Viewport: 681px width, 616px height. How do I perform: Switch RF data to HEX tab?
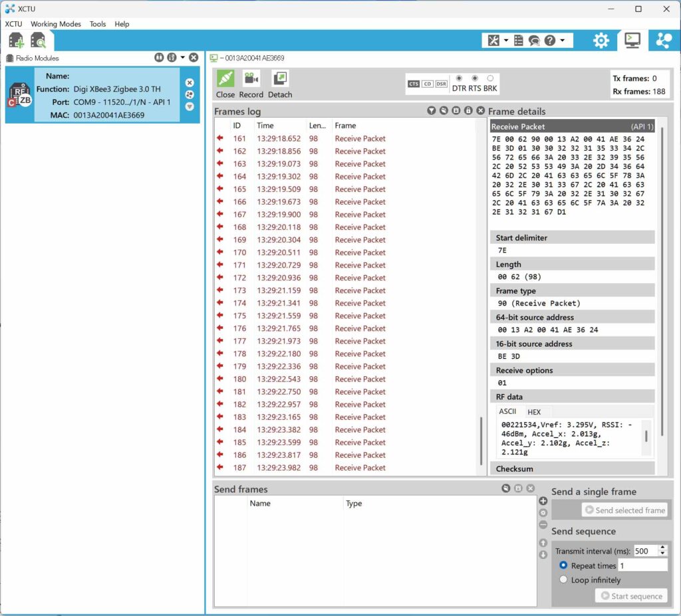534,412
